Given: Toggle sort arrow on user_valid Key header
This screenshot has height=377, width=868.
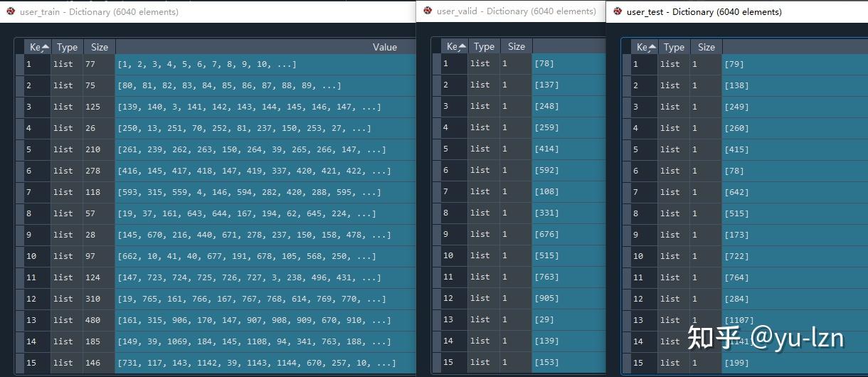Looking at the screenshot, I should (462, 46).
